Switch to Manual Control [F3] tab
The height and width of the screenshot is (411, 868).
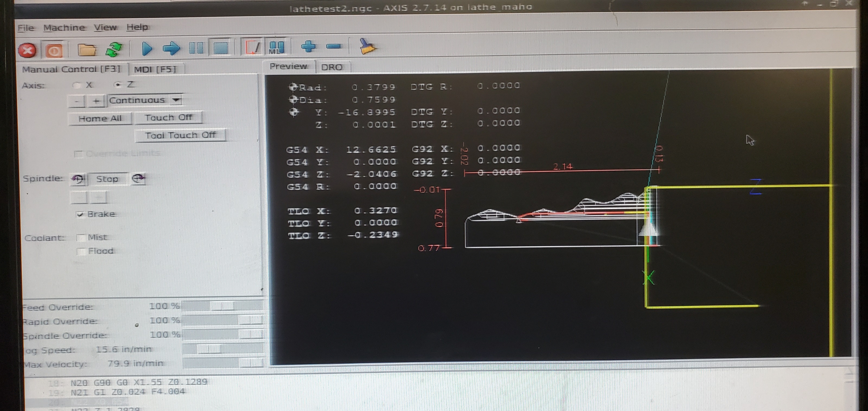click(71, 69)
